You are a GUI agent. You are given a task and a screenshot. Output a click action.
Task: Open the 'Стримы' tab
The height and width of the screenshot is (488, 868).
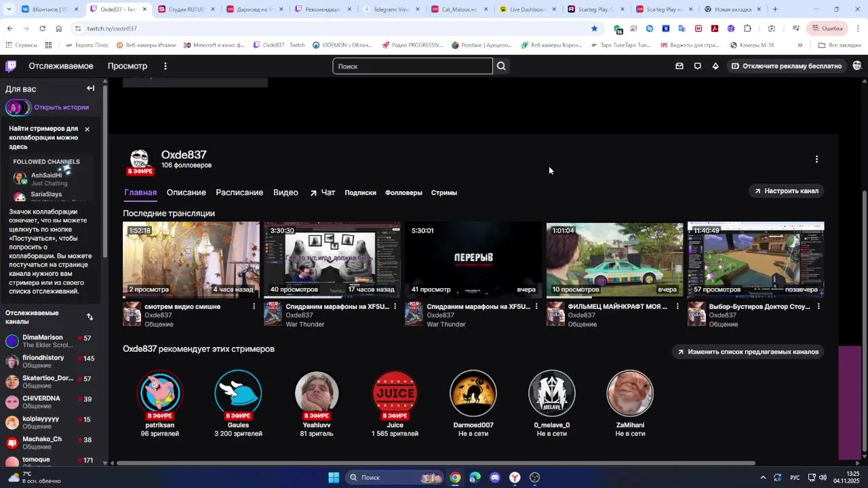[444, 192]
